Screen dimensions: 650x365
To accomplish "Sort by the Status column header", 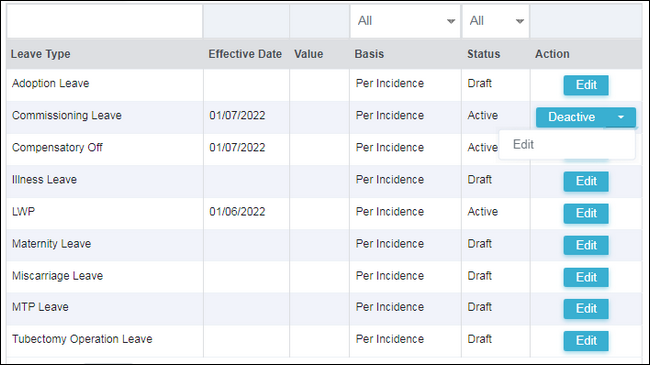I will (483, 54).
